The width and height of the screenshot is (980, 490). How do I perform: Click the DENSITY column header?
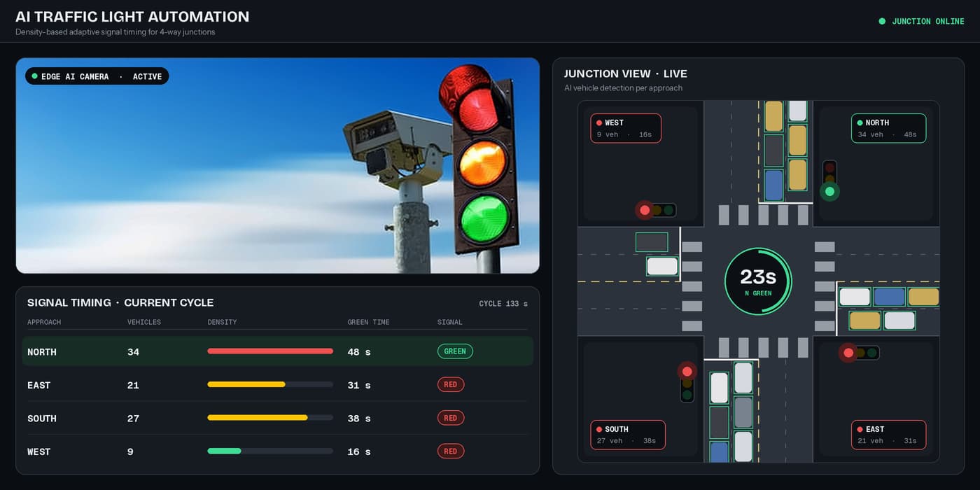(222, 322)
